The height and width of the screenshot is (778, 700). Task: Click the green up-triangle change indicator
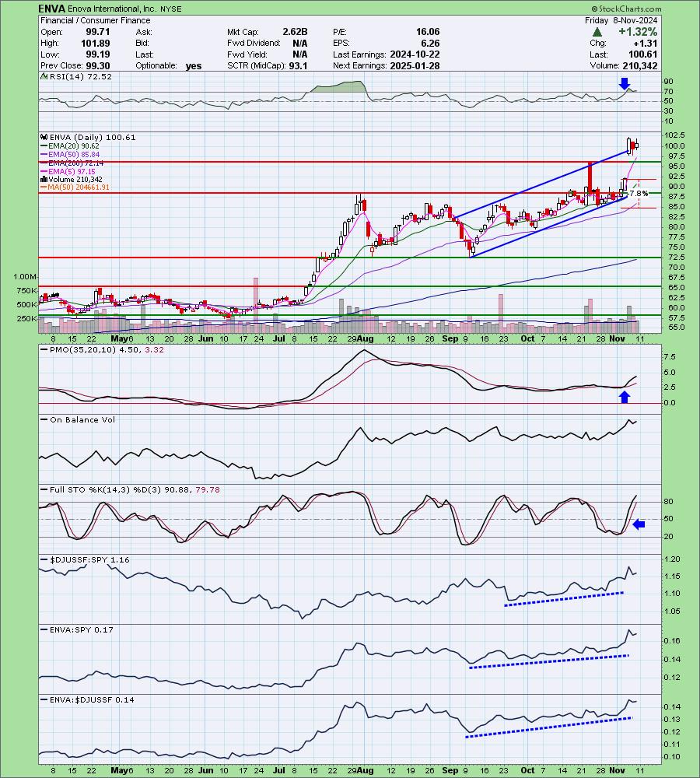coord(597,32)
